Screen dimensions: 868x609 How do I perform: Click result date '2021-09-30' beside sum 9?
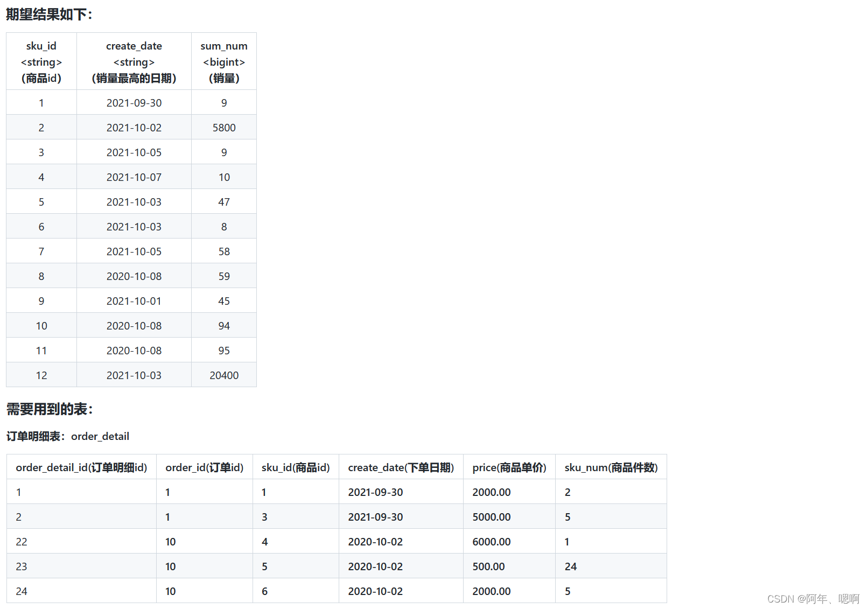point(134,103)
